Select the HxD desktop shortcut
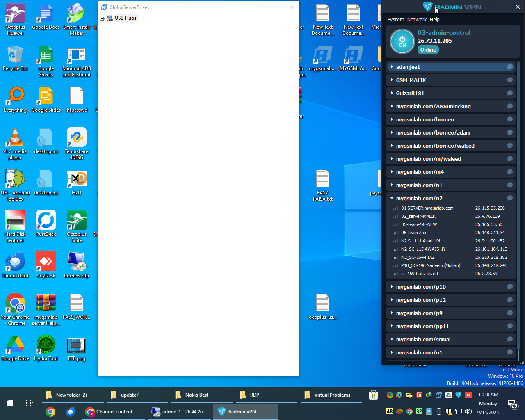 coord(77,183)
